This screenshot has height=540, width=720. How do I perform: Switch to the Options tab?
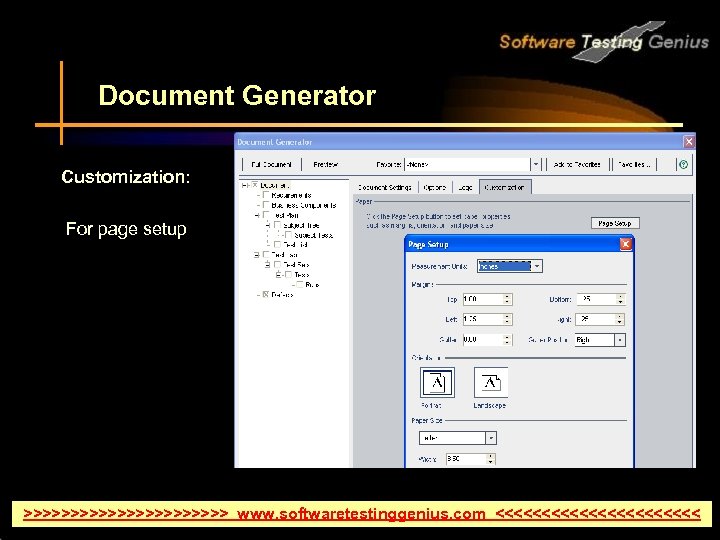click(435, 187)
